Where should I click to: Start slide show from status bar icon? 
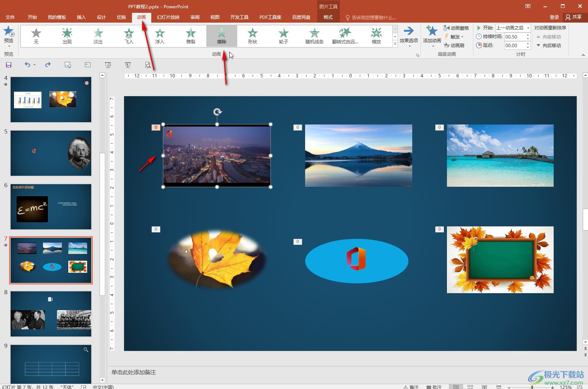point(499,387)
